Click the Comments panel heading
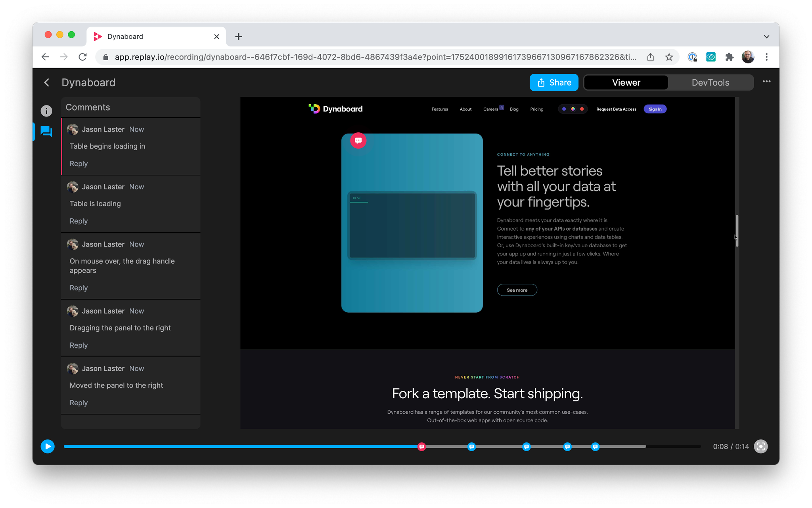The image size is (812, 508). click(88, 107)
